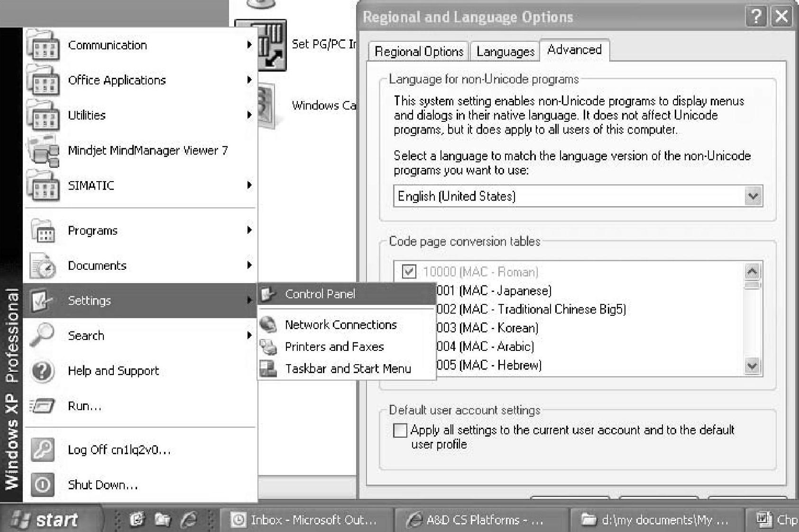Switch to the Regional Options tab
Image resolution: width=799 pixels, height=532 pixels.
click(419, 51)
